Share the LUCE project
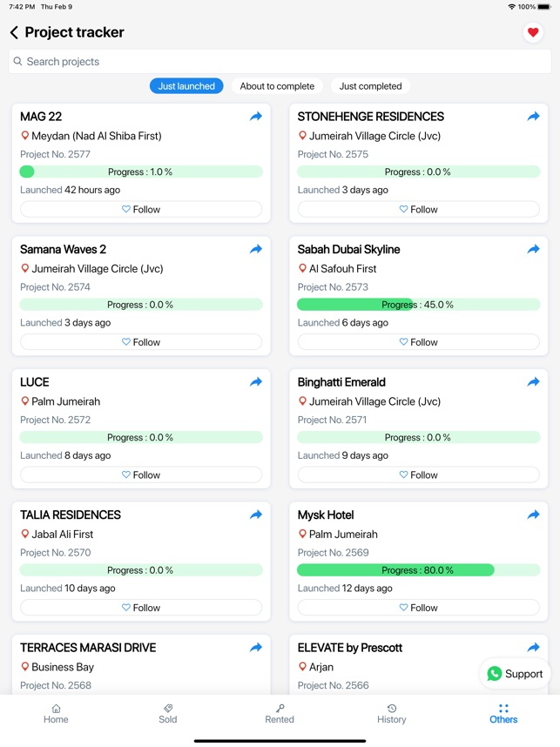Viewport: 560px width, 747px height. pos(256,381)
